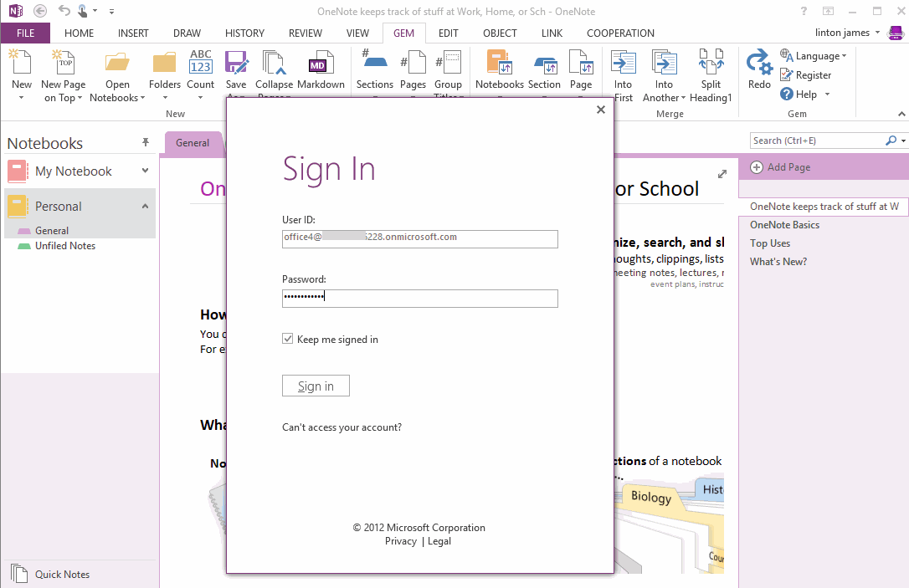Collapse the ribbon with arrow
The height and width of the screenshot is (588, 909).
click(x=901, y=114)
